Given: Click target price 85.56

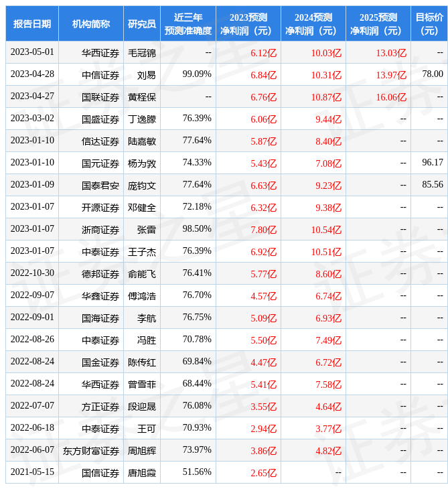Looking at the screenshot, I should (x=433, y=185).
